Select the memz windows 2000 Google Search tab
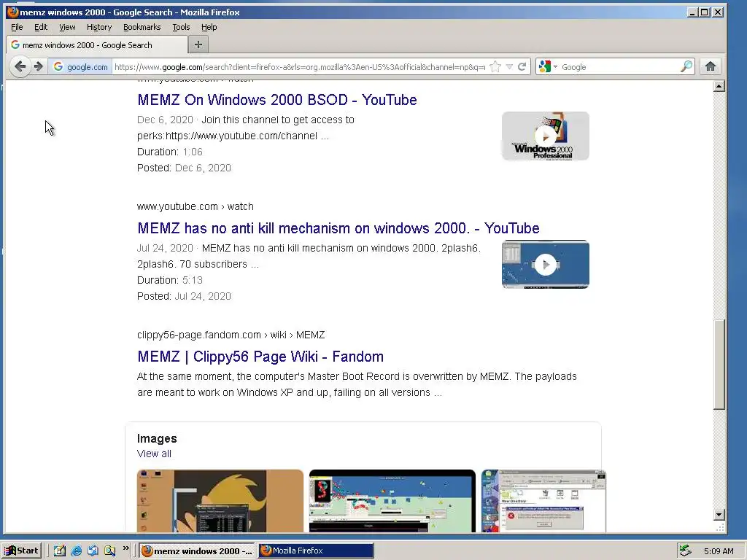The width and height of the screenshot is (747, 560). (97, 44)
